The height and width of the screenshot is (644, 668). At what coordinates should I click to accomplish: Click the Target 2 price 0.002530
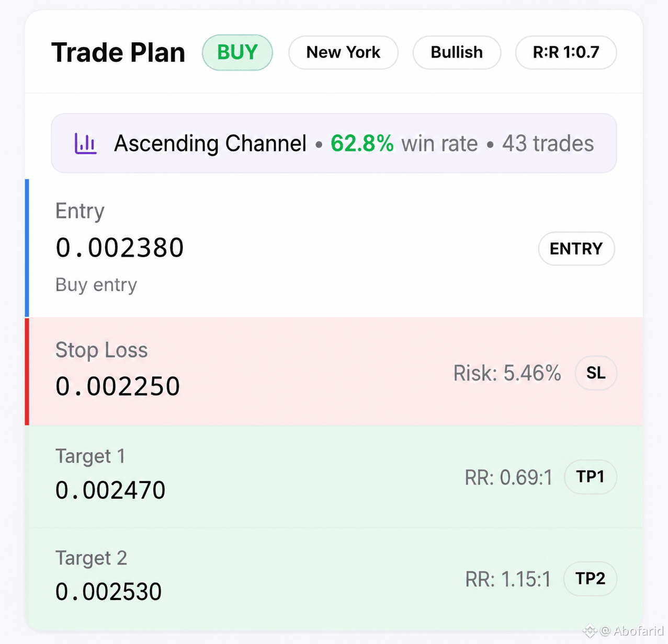[109, 592]
